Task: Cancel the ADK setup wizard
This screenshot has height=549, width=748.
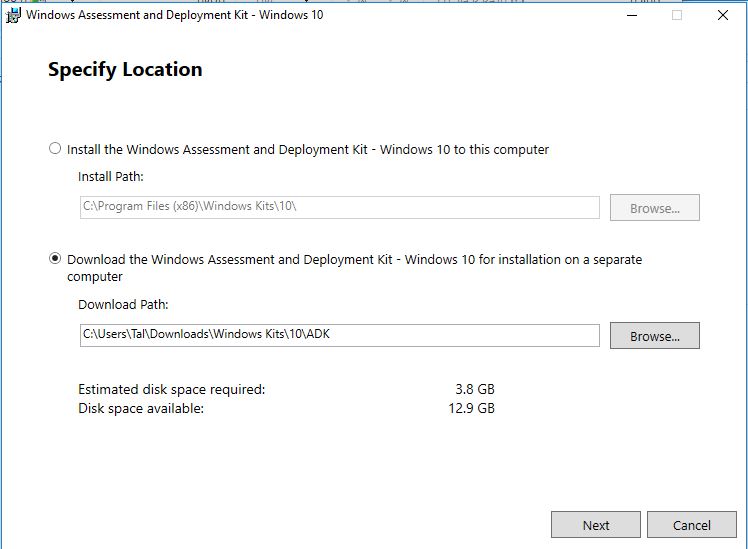Action: pyautogui.click(x=691, y=525)
